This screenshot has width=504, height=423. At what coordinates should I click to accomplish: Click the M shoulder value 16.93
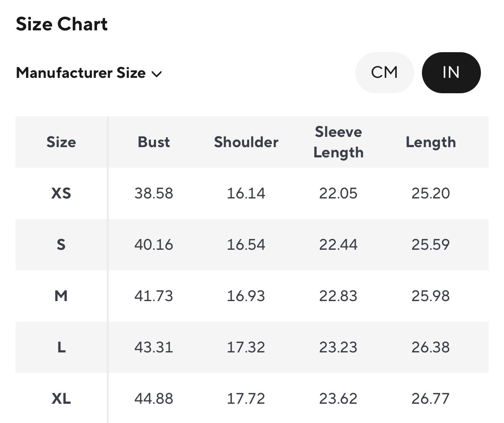246,296
